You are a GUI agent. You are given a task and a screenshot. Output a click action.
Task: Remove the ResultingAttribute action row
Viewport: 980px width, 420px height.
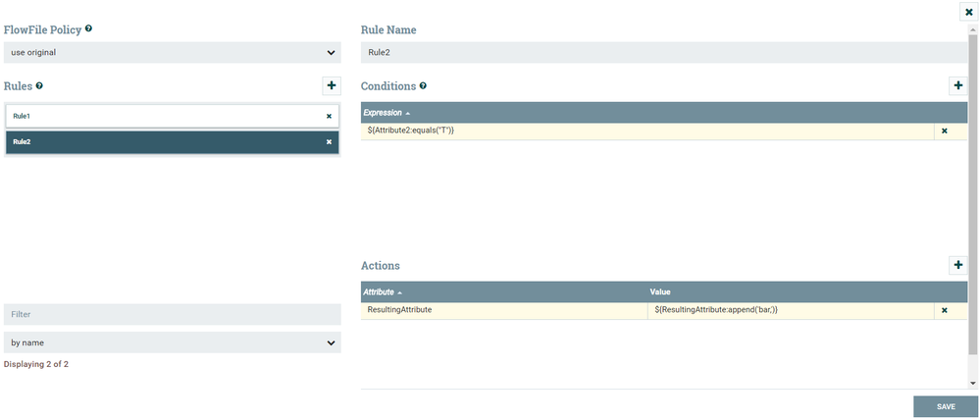(x=945, y=310)
